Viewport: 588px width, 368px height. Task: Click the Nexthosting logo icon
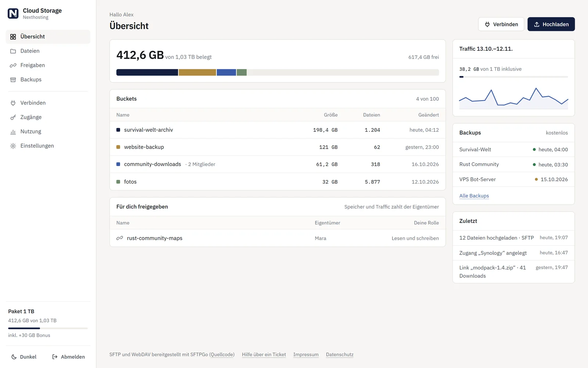(x=13, y=14)
